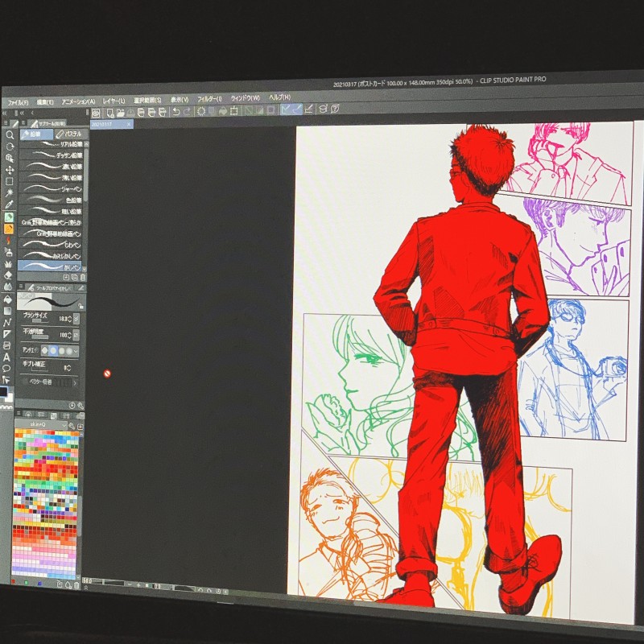
Task: Click the brush size stepper arrows
Action: click(69, 319)
